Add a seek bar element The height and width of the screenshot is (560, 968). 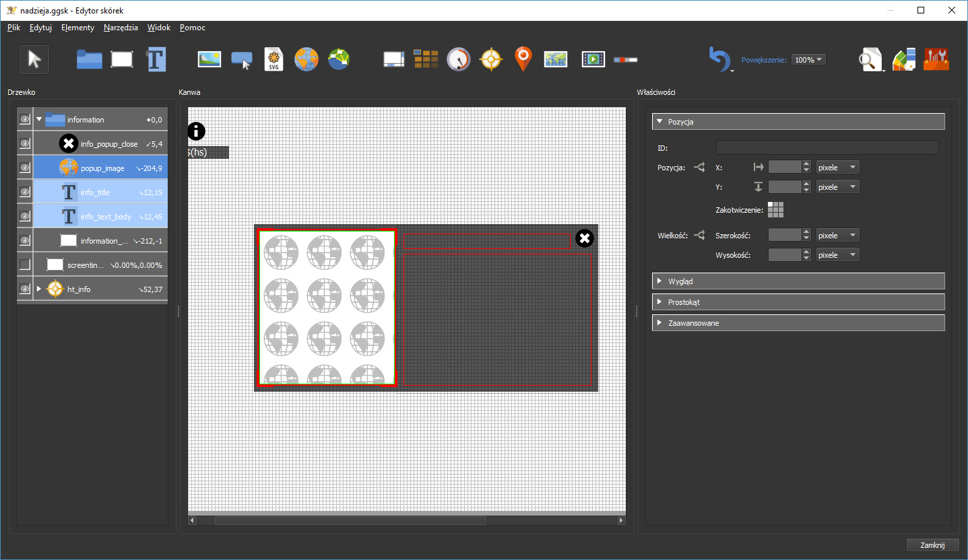coord(626,60)
